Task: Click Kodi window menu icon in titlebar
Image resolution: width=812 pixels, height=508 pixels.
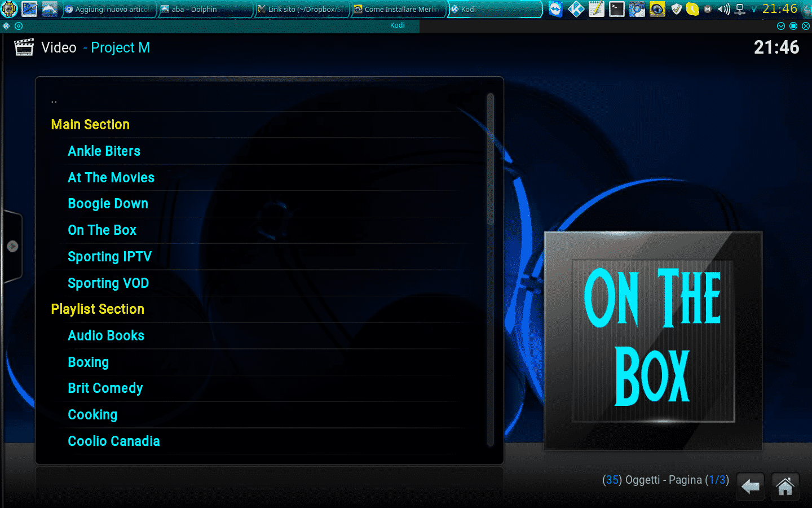Action: click(6, 26)
